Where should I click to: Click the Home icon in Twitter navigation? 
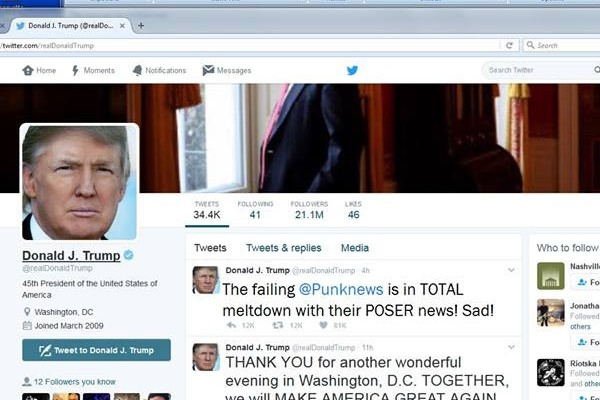click(x=28, y=70)
